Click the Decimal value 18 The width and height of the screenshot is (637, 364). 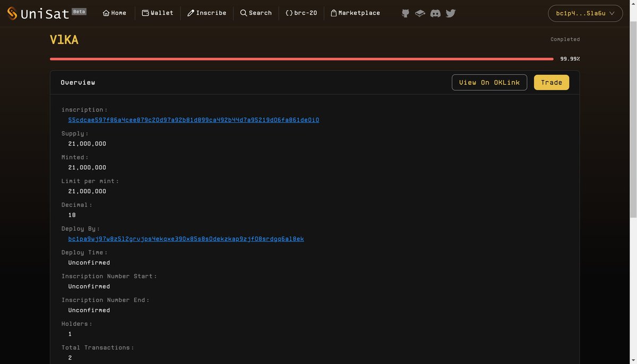click(72, 215)
